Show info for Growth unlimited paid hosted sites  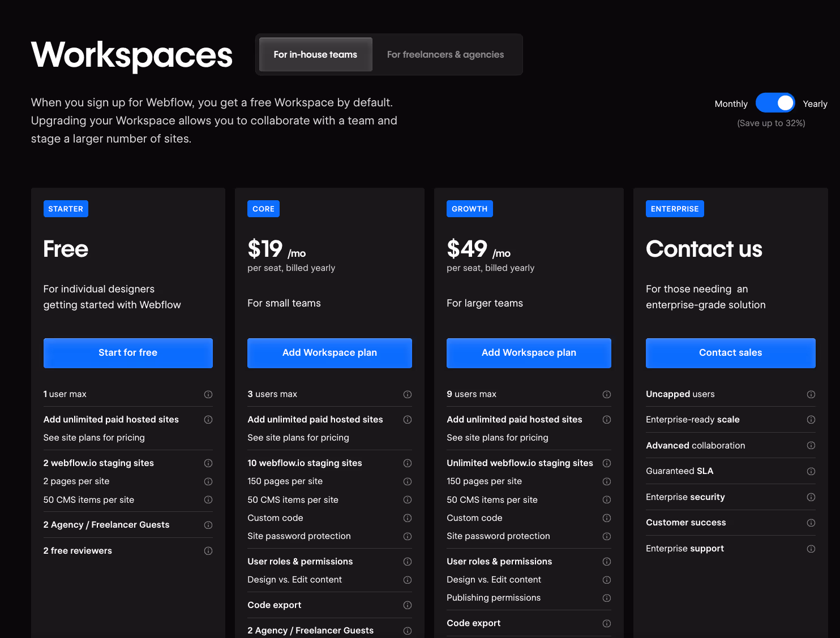[607, 420]
